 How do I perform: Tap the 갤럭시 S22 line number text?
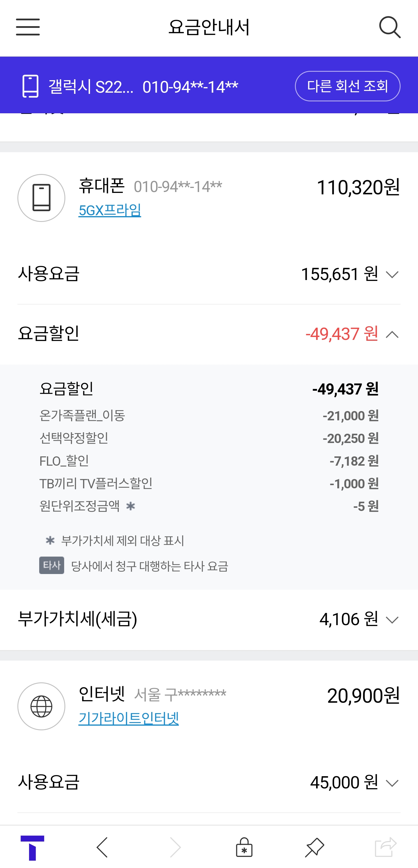143,87
